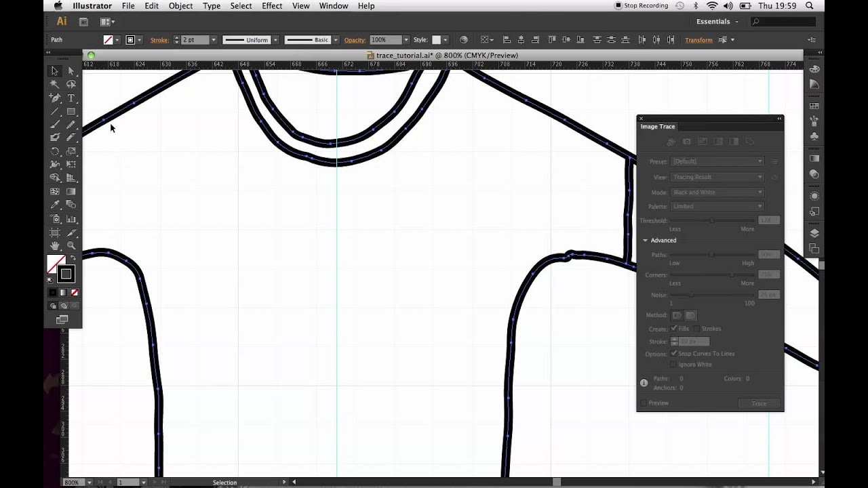Open the Arrange Documents dropdown

click(x=107, y=22)
